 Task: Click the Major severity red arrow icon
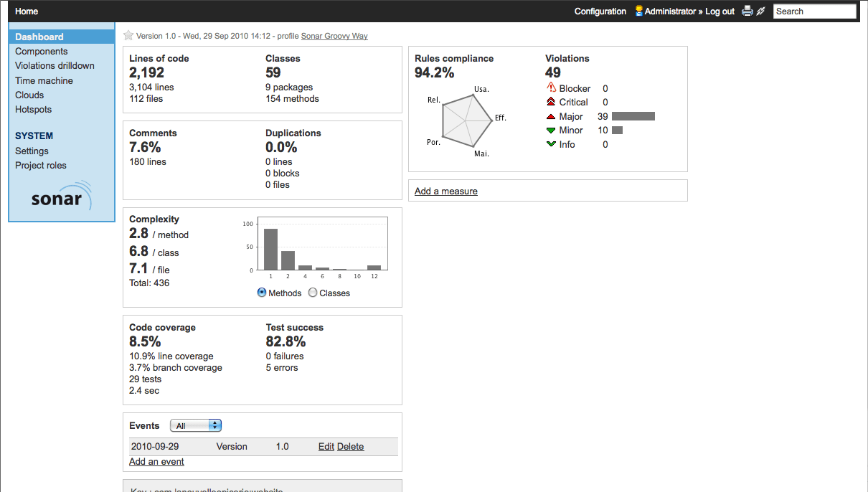pyautogui.click(x=551, y=116)
